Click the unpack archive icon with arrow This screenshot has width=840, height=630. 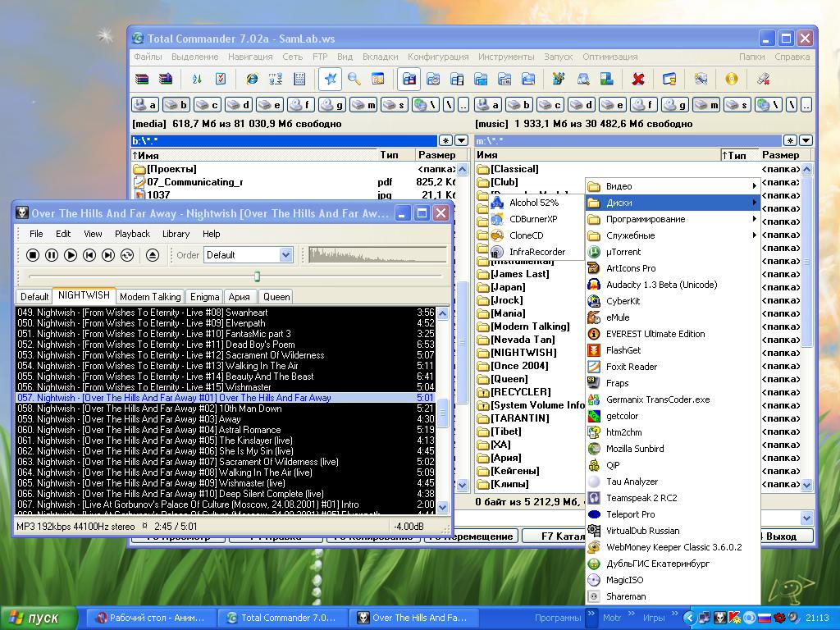click(x=166, y=80)
